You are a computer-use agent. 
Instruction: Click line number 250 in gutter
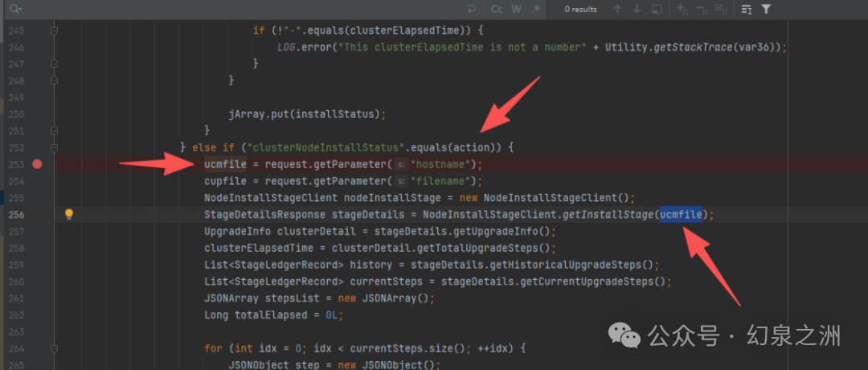16,114
